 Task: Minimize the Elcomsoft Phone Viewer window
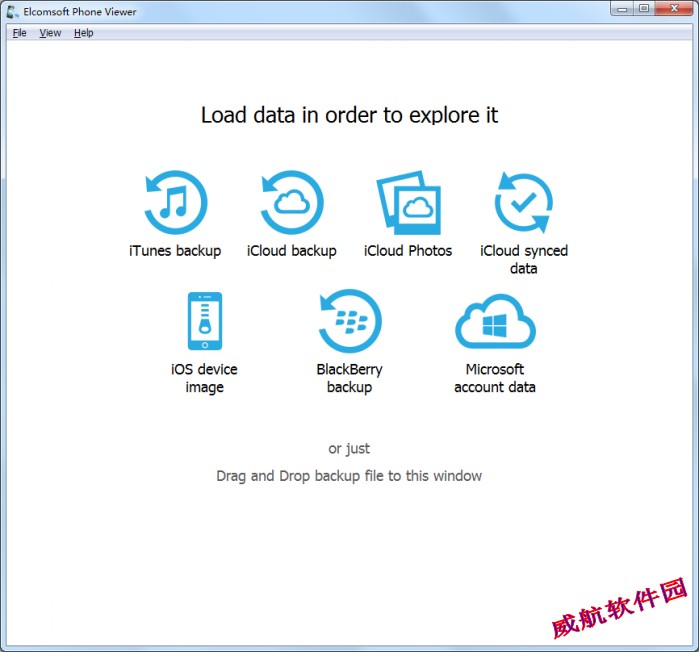pyautogui.click(x=622, y=9)
